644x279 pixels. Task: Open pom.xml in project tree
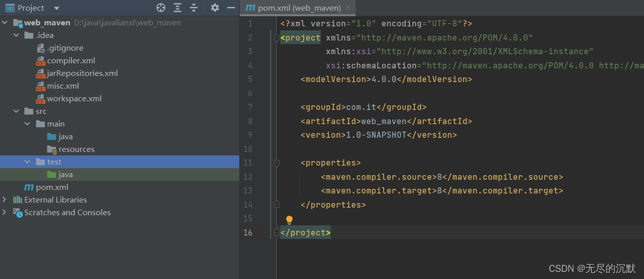[x=52, y=187]
